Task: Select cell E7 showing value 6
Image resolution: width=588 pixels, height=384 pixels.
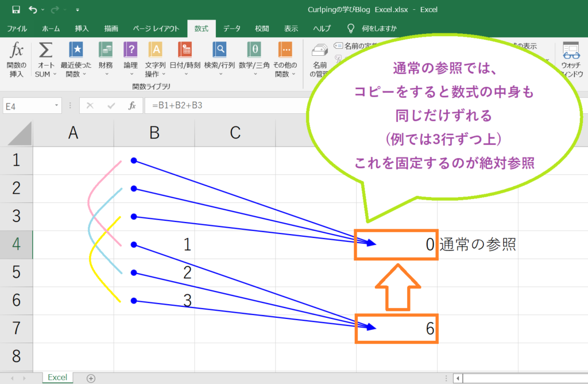Action: point(396,328)
